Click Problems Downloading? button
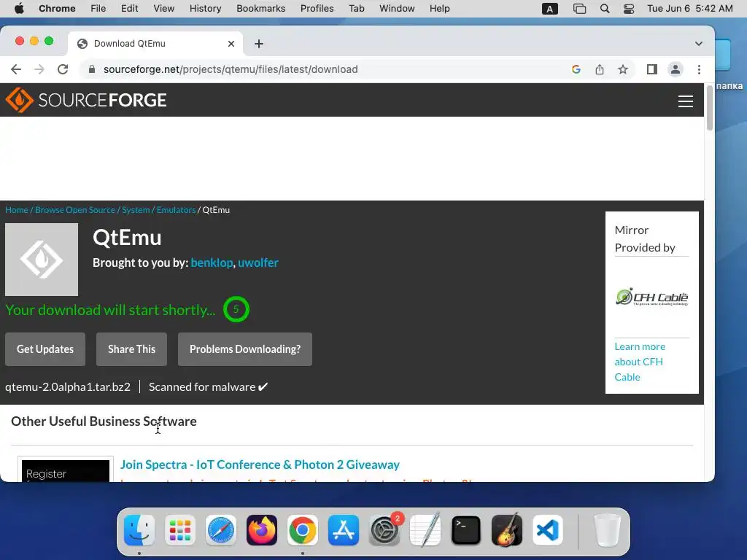This screenshot has height=560, width=747. (x=245, y=349)
